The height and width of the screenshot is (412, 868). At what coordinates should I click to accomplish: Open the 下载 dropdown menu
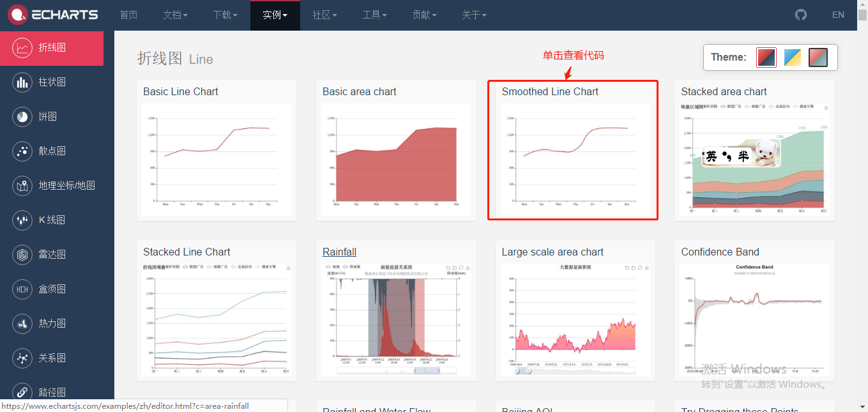pos(225,14)
